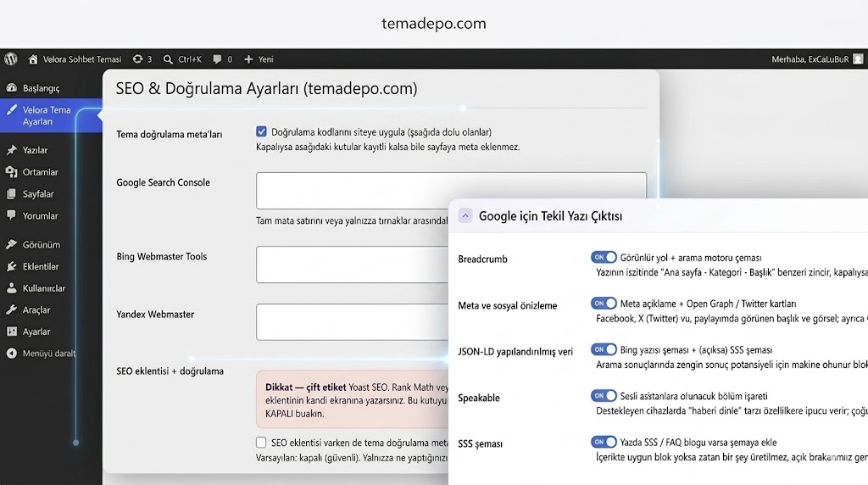This screenshot has width=868, height=485.
Task: Open the Yazılar menu item
Action: [x=35, y=150]
